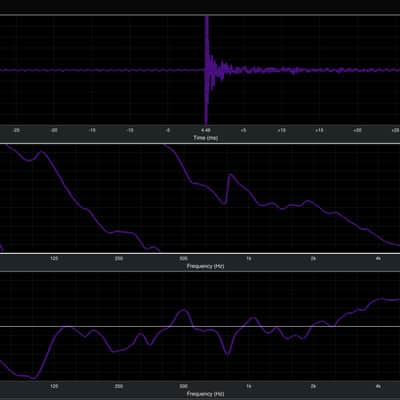Select 125 Hz tick on phase plot axis
Image resolution: width=400 pixels, height=400 pixels.
click(x=54, y=258)
